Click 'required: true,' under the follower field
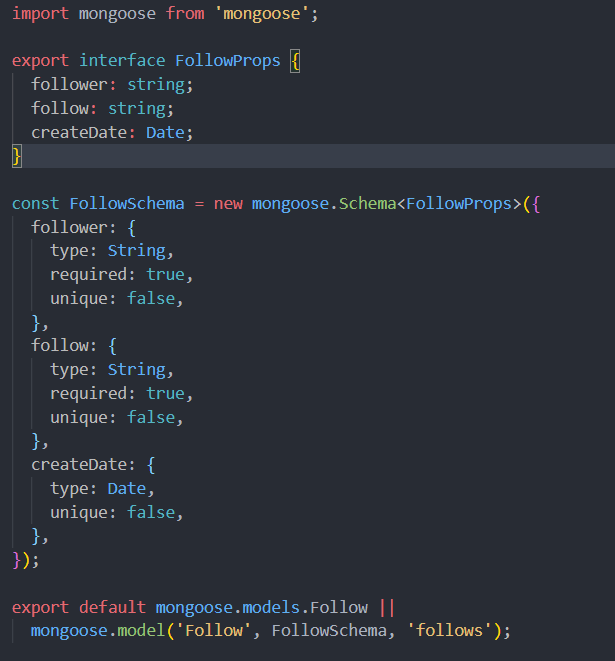615x661 pixels. [121, 275]
